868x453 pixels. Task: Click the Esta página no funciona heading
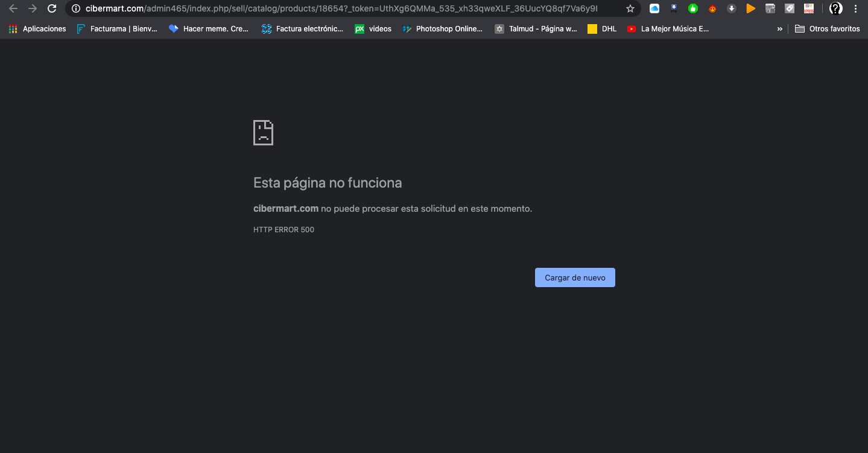[328, 183]
